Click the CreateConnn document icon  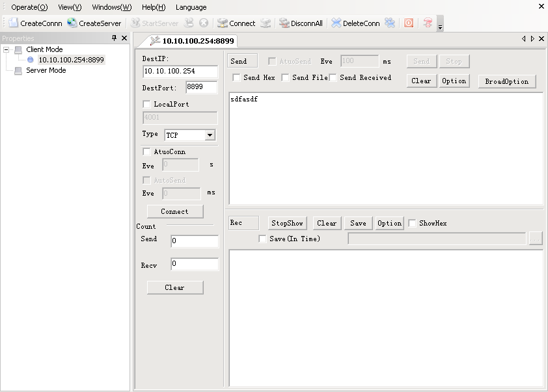13,23
